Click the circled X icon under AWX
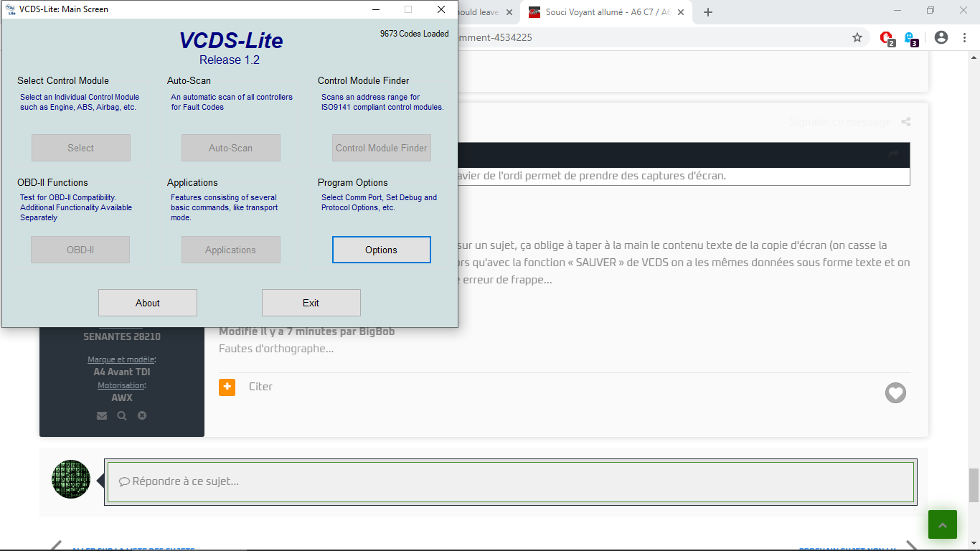Viewport: 980px width, 551px height. [142, 415]
